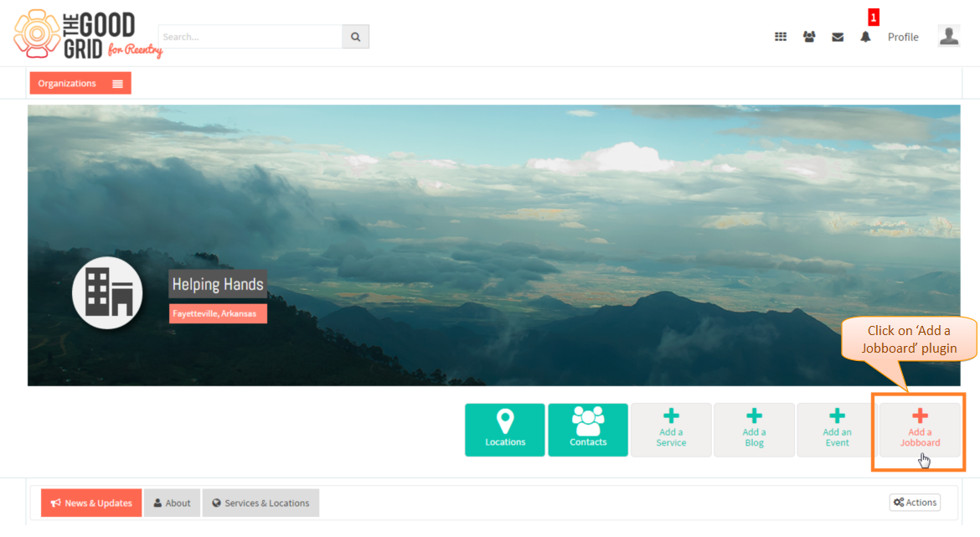Click Add a Blog

[755, 430]
